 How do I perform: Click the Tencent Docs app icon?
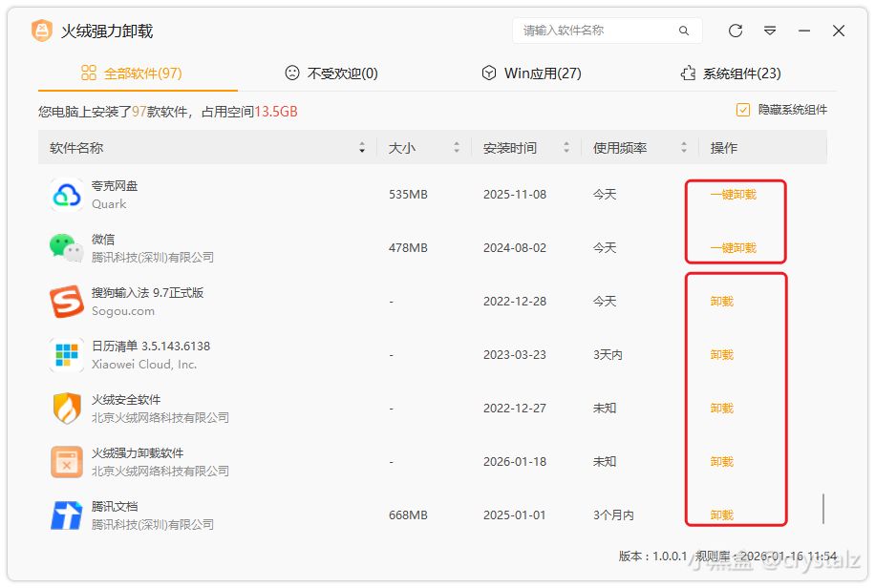[x=67, y=515]
